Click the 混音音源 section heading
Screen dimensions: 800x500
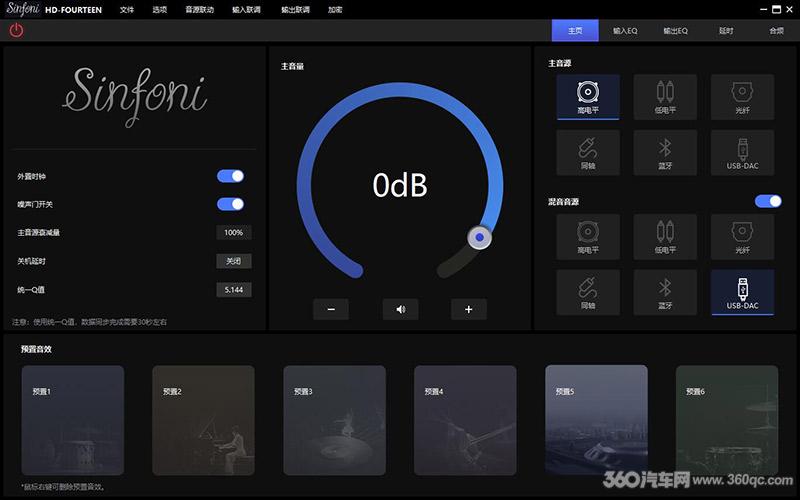[x=563, y=202]
